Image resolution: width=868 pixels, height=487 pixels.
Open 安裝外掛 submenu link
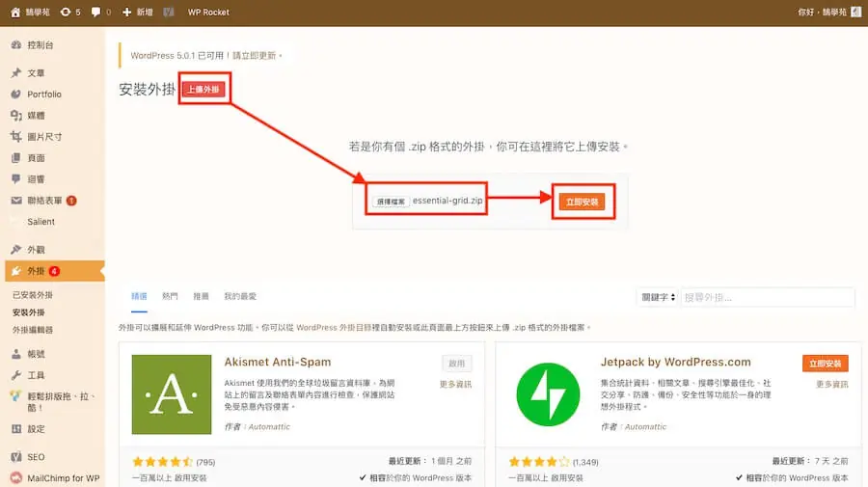[x=29, y=312]
